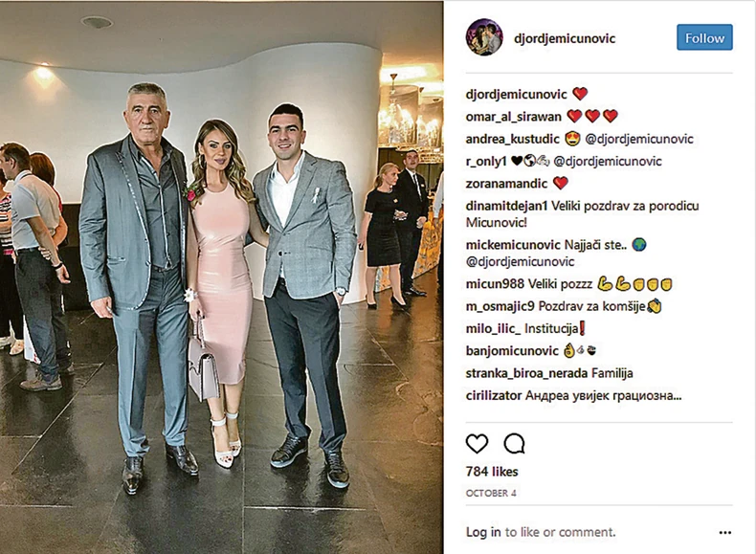Viewport: 756px width, 554px height.
Task: Click the OCTOBER 4 post date
Action: 491,494
